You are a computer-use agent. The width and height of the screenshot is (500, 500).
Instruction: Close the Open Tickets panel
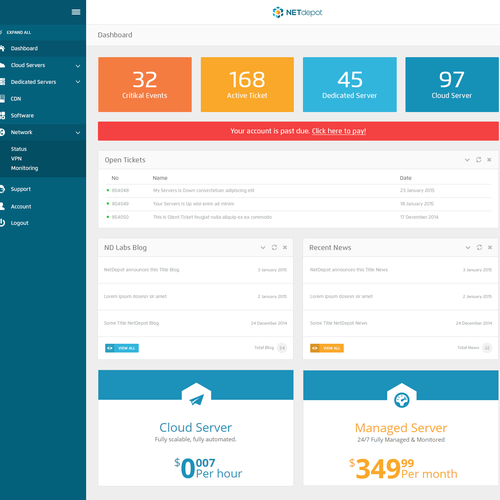pyautogui.click(x=489, y=160)
